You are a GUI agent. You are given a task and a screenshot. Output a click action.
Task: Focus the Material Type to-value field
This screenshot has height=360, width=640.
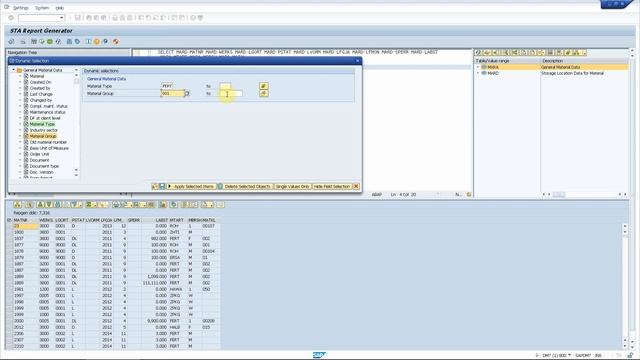(225, 86)
